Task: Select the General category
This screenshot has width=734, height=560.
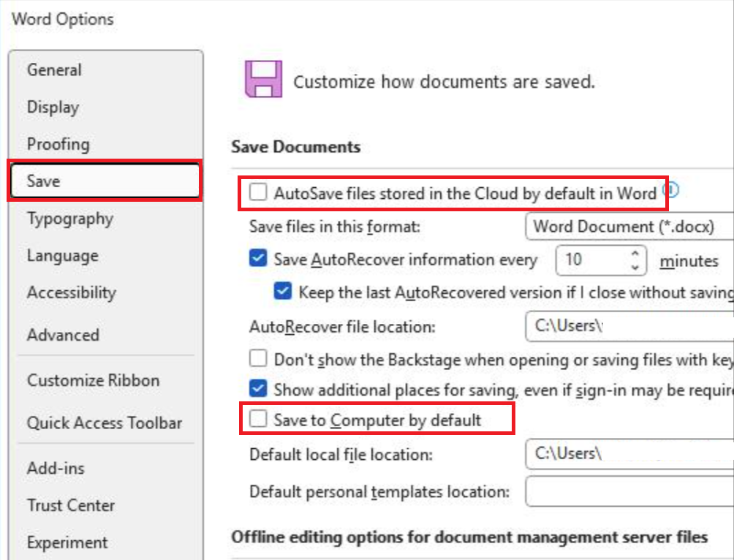Action: (54, 70)
